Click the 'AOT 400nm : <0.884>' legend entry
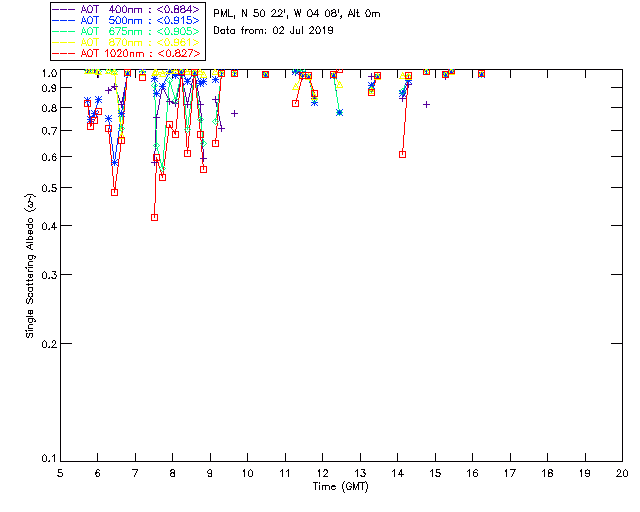The image size is (640, 512). tap(126, 9)
